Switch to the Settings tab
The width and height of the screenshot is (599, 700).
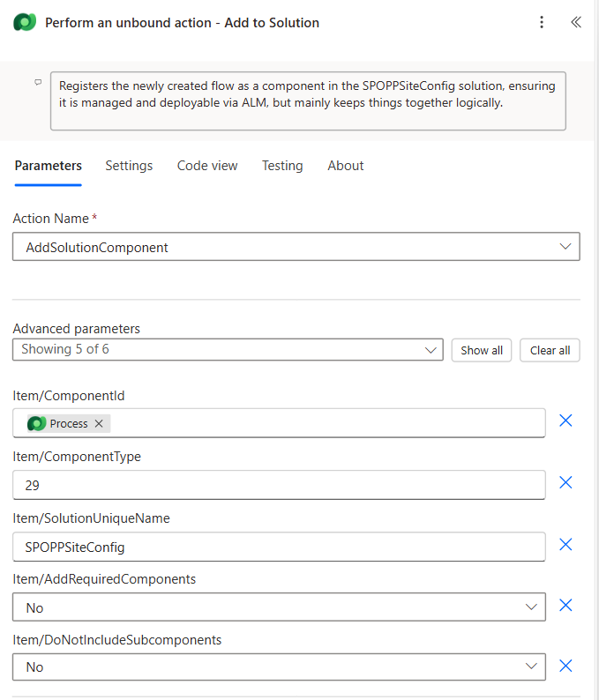coord(129,166)
